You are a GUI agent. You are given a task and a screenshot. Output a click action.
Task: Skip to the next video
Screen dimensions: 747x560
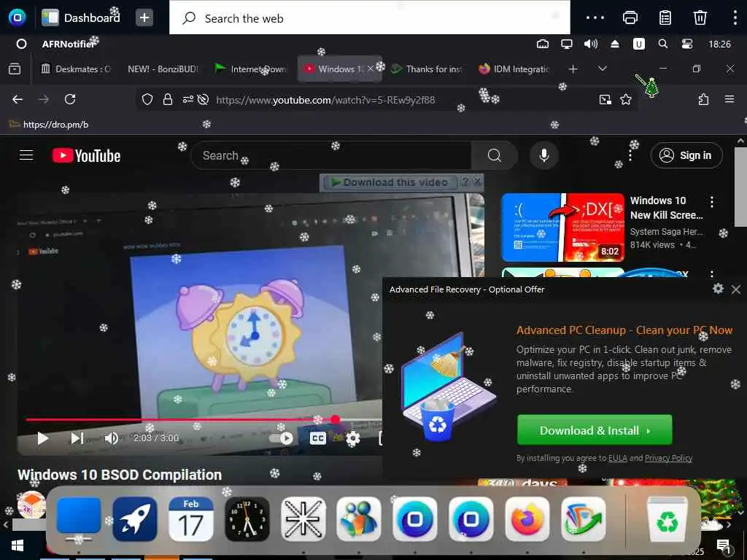[77, 438]
